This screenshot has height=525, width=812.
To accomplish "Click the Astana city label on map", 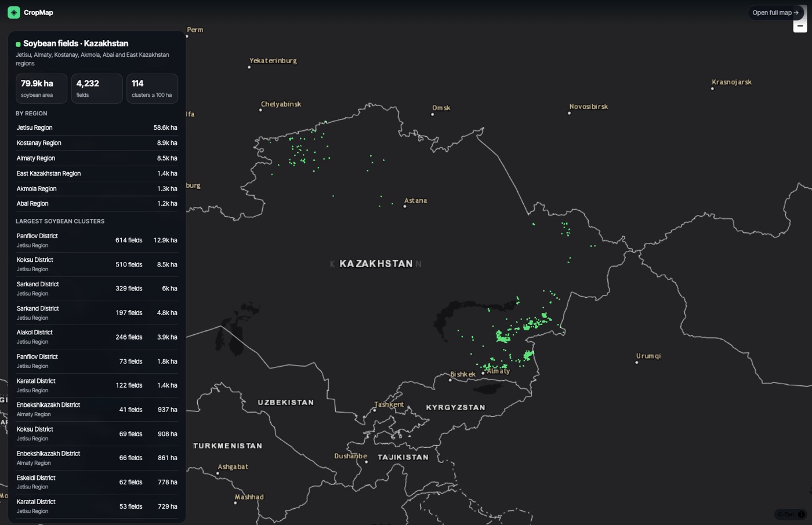I will click(415, 200).
